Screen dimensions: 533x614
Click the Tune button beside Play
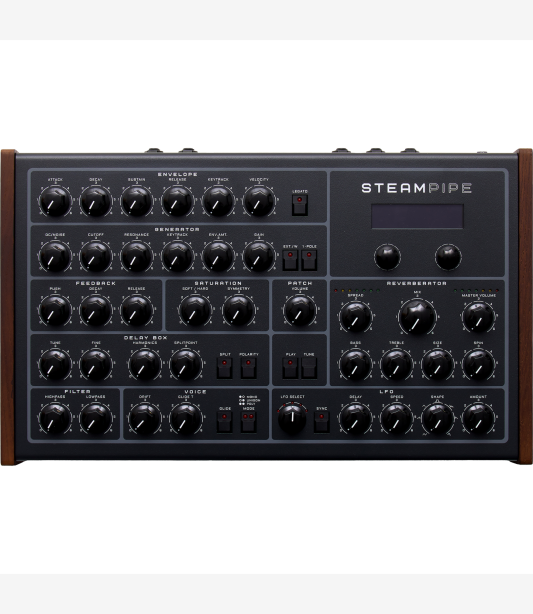tap(309, 368)
